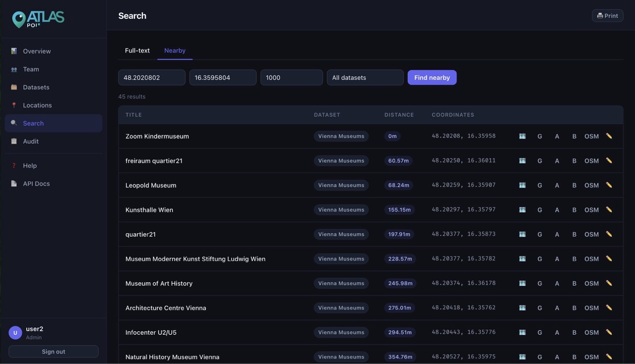Open map icon for Kunsthalle Wien row
This screenshot has height=364, width=635.
tap(522, 210)
